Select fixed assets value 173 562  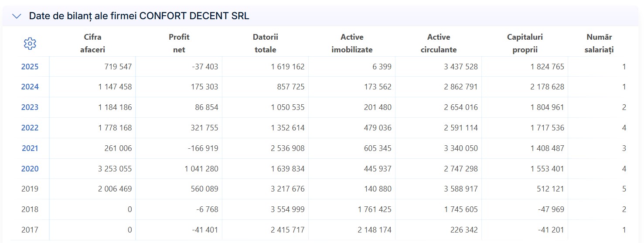(378, 87)
